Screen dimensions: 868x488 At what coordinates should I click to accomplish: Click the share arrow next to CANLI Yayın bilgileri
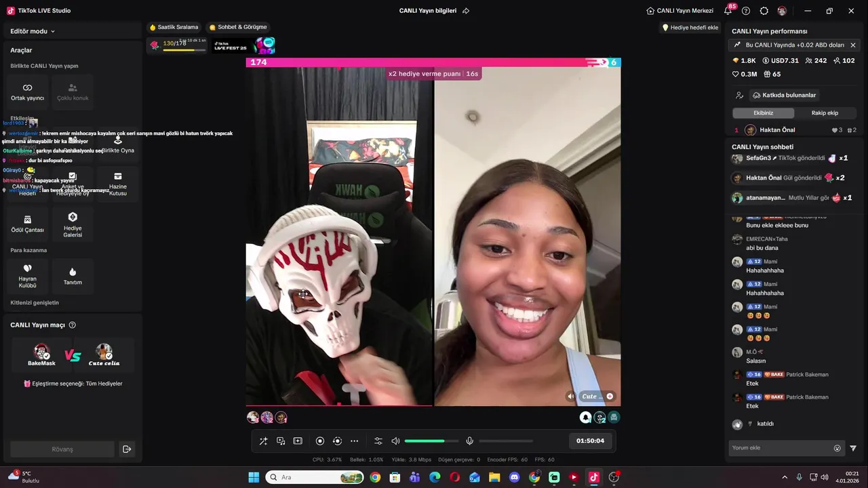466,11
